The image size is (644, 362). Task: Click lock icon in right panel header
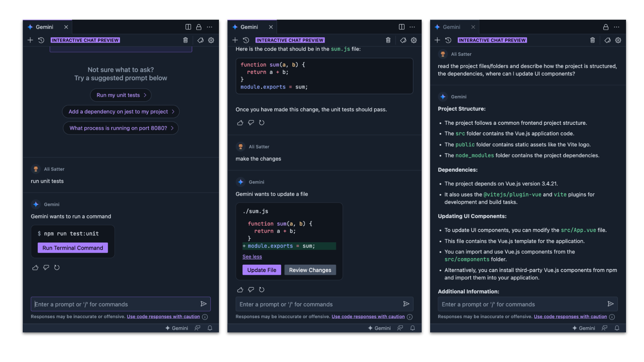(x=606, y=27)
